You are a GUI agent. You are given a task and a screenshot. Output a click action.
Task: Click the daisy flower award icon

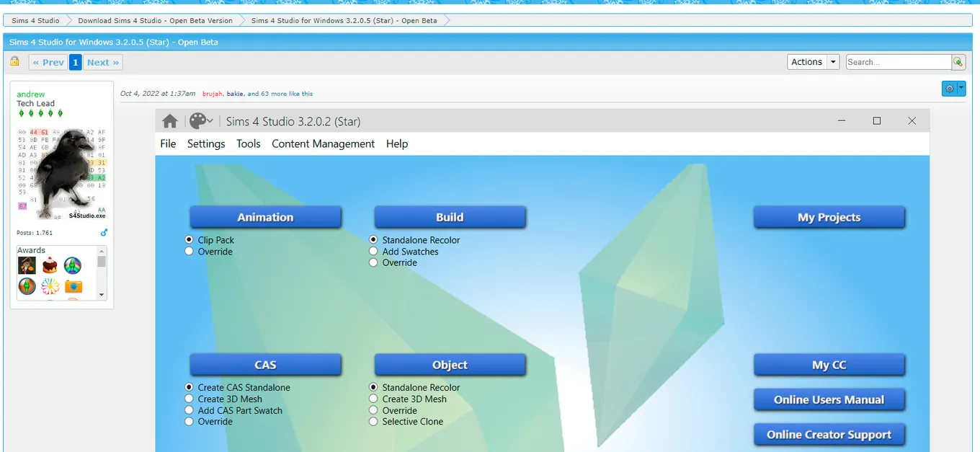tap(50, 287)
